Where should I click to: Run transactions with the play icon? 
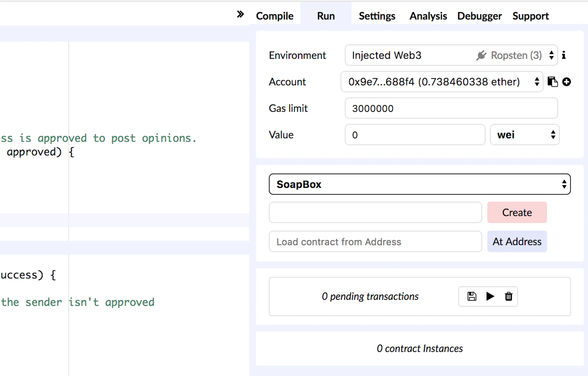pos(490,296)
